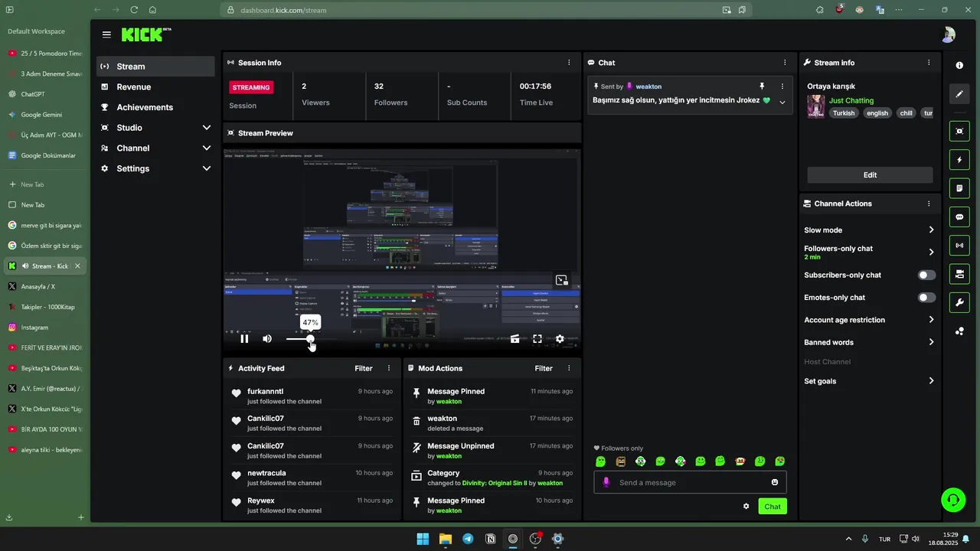The width and height of the screenshot is (980, 551).
Task: Expand the Settings menu chevron
Action: coord(206,168)
